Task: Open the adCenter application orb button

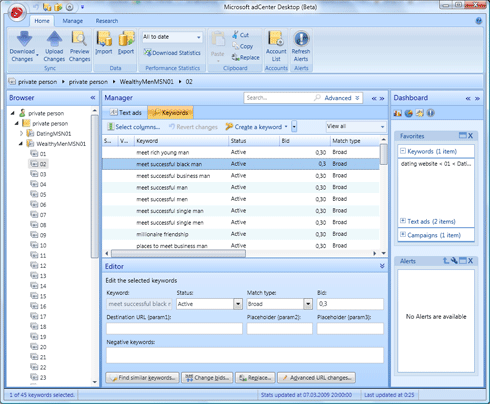Action: 17,13
